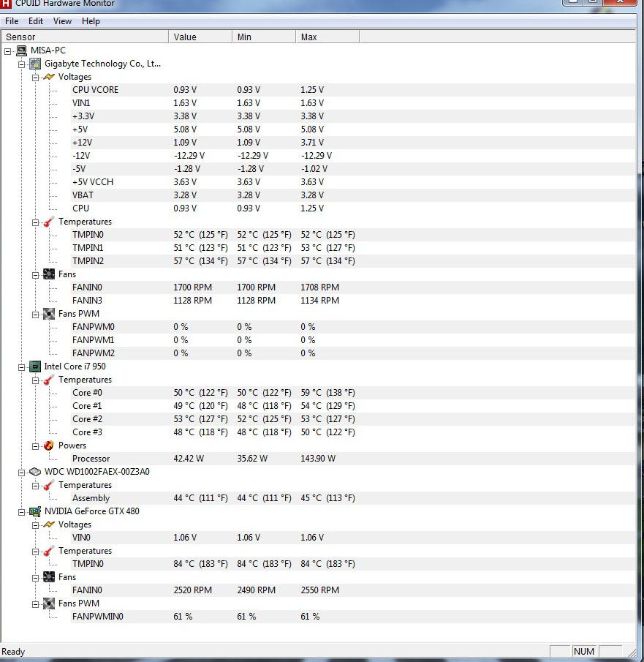Click the NUM indicator in status bar

(x=584, y=652)
